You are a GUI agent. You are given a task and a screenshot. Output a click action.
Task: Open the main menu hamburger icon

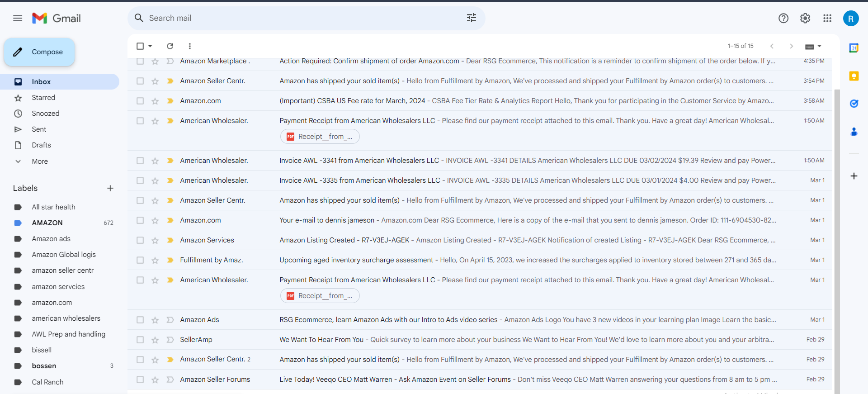pyautogui.click(x=18, y=18)
